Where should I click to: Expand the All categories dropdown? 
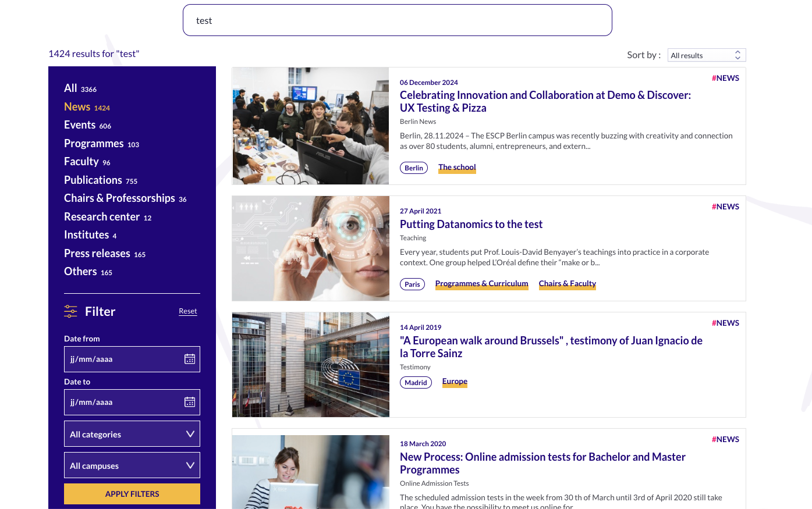tap(132, 434)
